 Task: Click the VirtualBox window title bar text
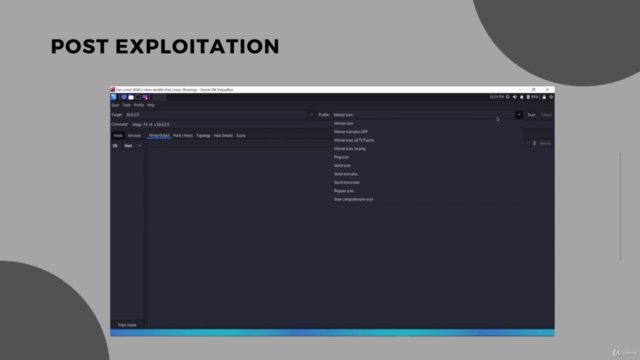point(175,89)
